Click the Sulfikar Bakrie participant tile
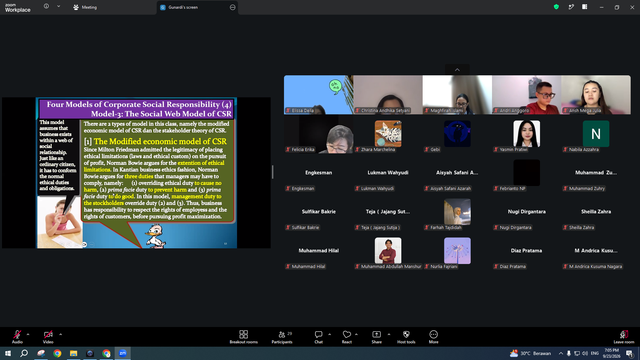The height and width of the screenshot is (360, 640). coord(319,212)
